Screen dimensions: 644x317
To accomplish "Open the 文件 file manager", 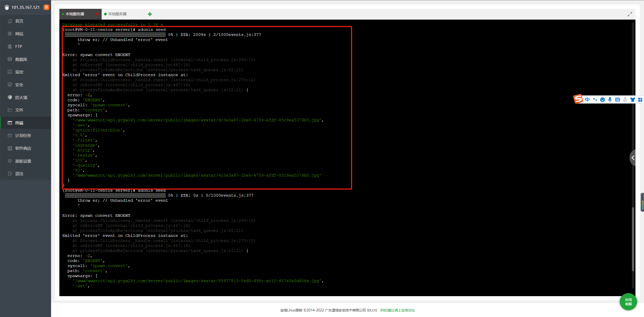I will pyautogui.click(x=19, y=110).
